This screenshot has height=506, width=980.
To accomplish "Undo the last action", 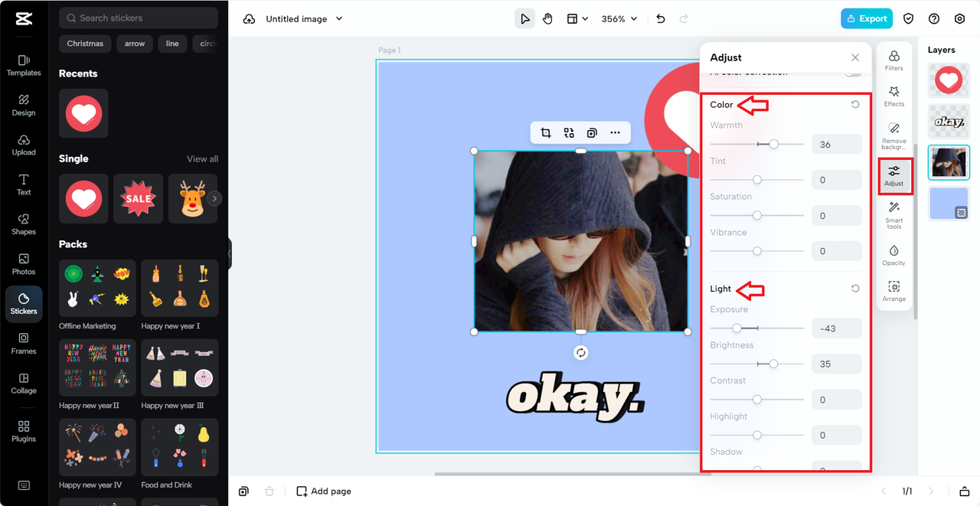I will click(x=660, y=18).
